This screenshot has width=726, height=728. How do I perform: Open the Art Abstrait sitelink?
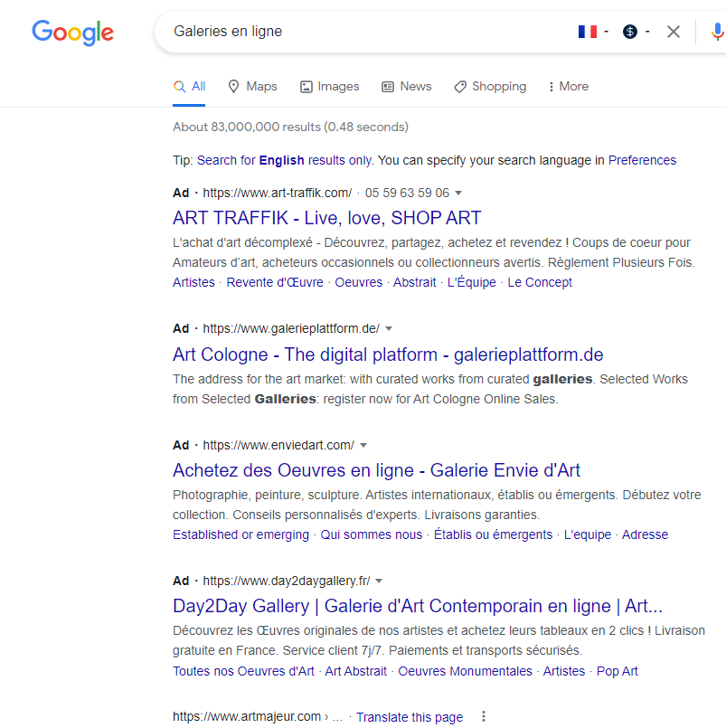point(355,671)
